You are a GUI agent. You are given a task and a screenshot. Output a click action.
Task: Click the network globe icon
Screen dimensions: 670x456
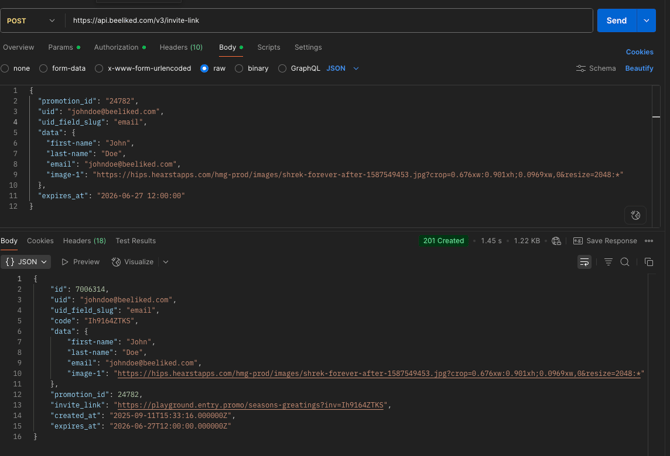[x=556, y=241]
